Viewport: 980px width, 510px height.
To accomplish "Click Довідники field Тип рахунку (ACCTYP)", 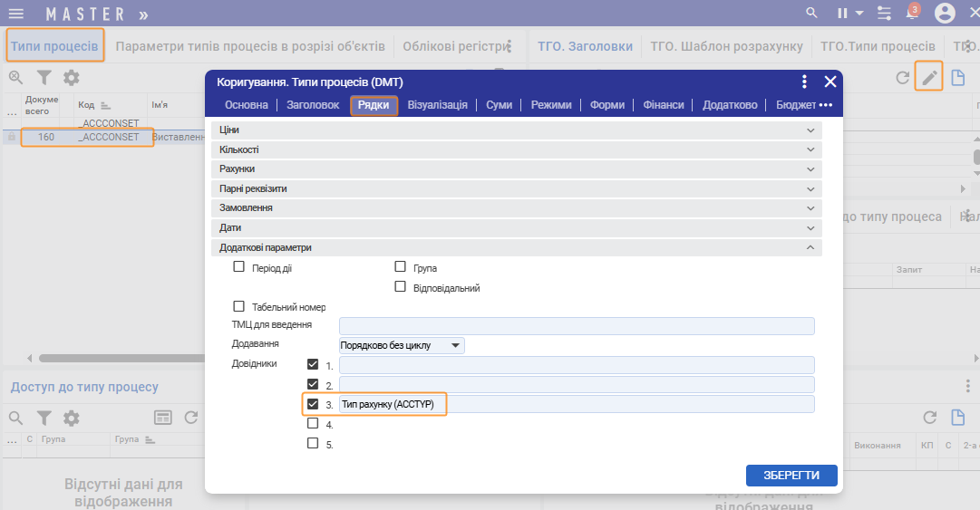I will click(x=577, y=404).
